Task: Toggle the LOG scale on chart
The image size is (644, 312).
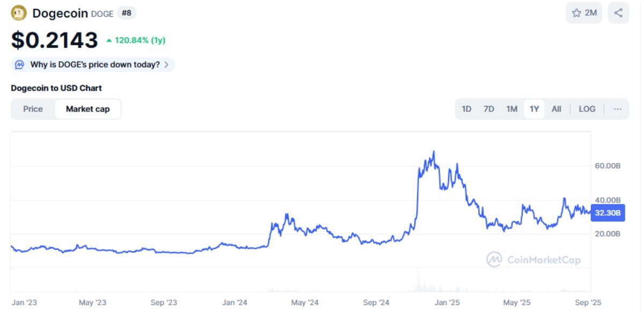Action: click(x=587, y=109)
